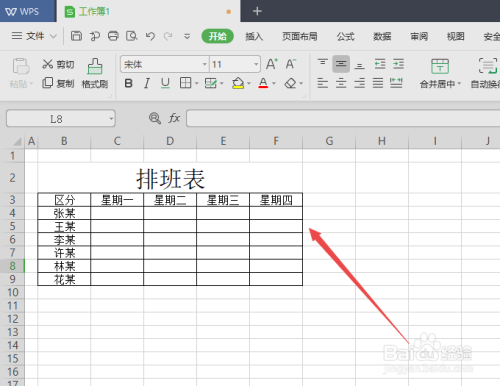
Task: Align text right
Action: click(x=359, y=83)
